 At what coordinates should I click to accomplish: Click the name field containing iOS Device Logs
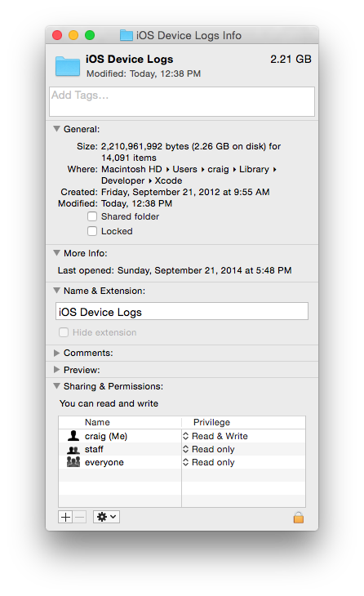pyautogui.click(x=182, y=311)
